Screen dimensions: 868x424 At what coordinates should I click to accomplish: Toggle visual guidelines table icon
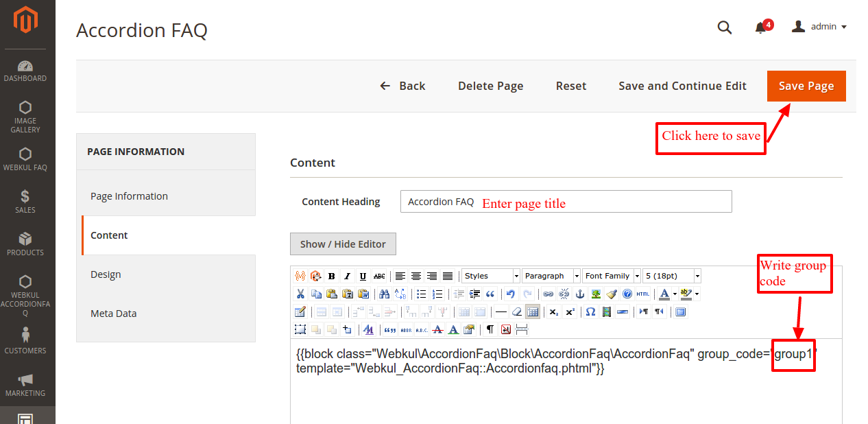pos(532,311)
